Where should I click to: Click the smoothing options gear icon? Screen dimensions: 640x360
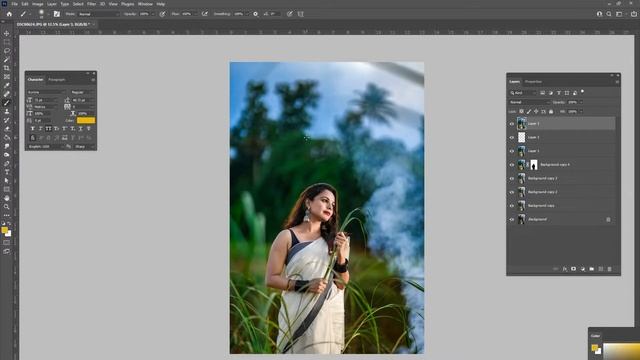[x=256, y=14]
